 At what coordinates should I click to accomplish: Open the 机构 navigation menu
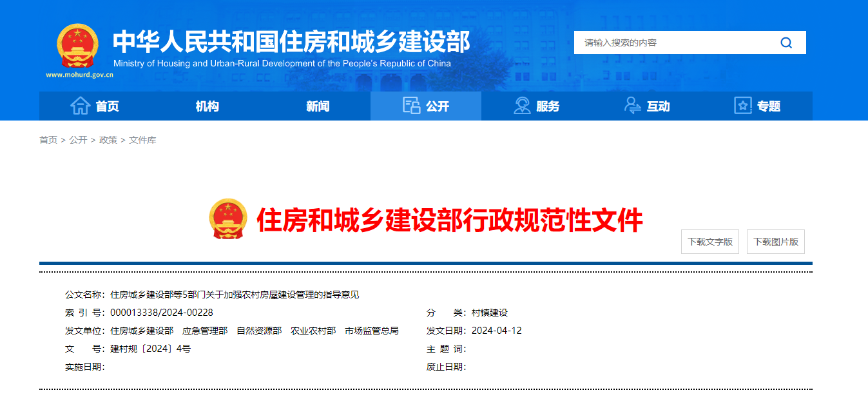[x=207, y=106]
